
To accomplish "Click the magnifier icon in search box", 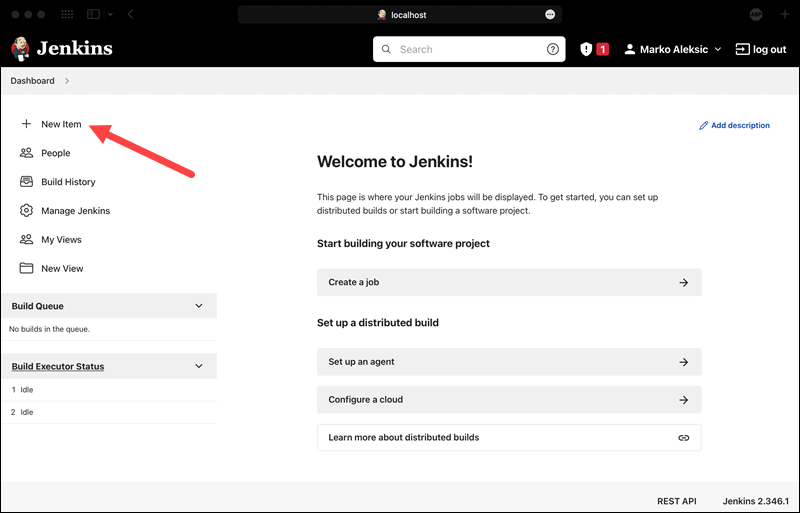I will coord(386,49).
